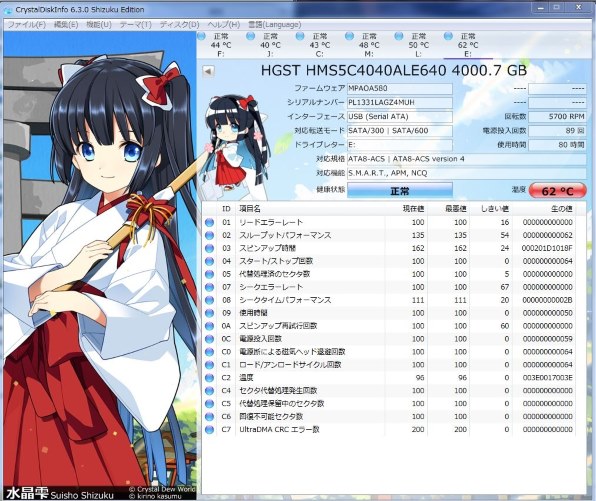This screenshot has height=501, width=596.
Task: Select drive C: at 43 °C
Action: point(320,45)
